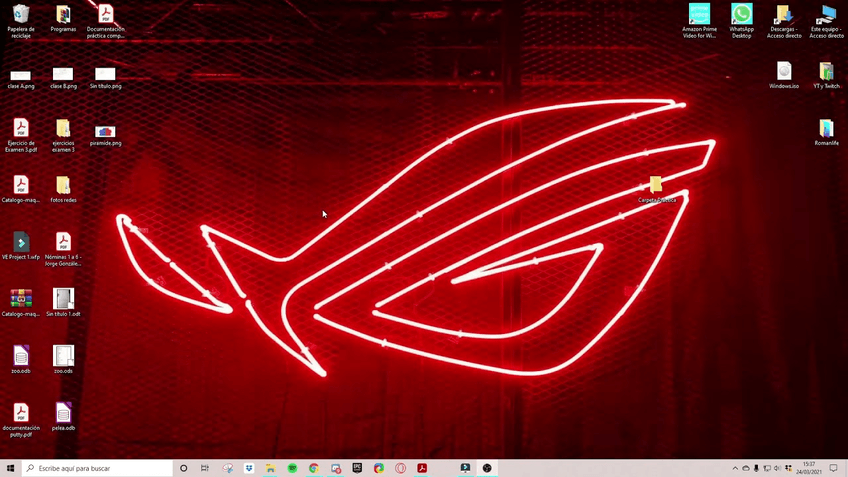Open Cortana from the taskbar
Screen dimensions: 848x477
point(183,468)
